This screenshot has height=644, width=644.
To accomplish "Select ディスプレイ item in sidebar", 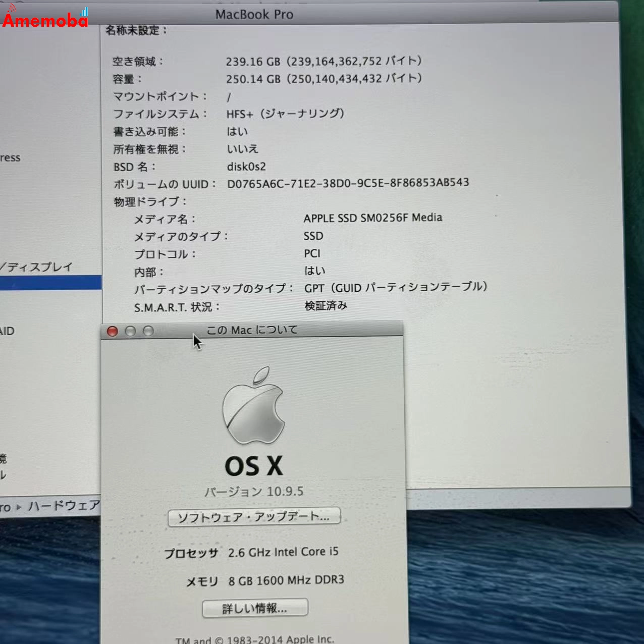I will (x=36, y=267).
